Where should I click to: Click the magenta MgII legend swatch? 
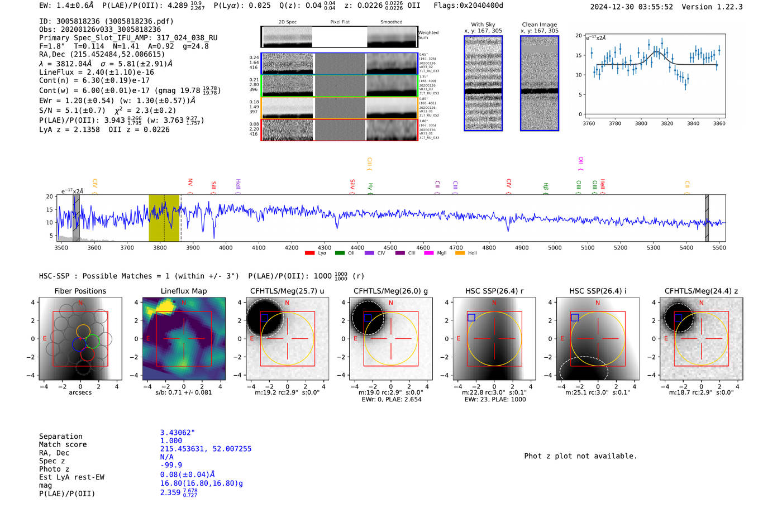pos(429,253)
